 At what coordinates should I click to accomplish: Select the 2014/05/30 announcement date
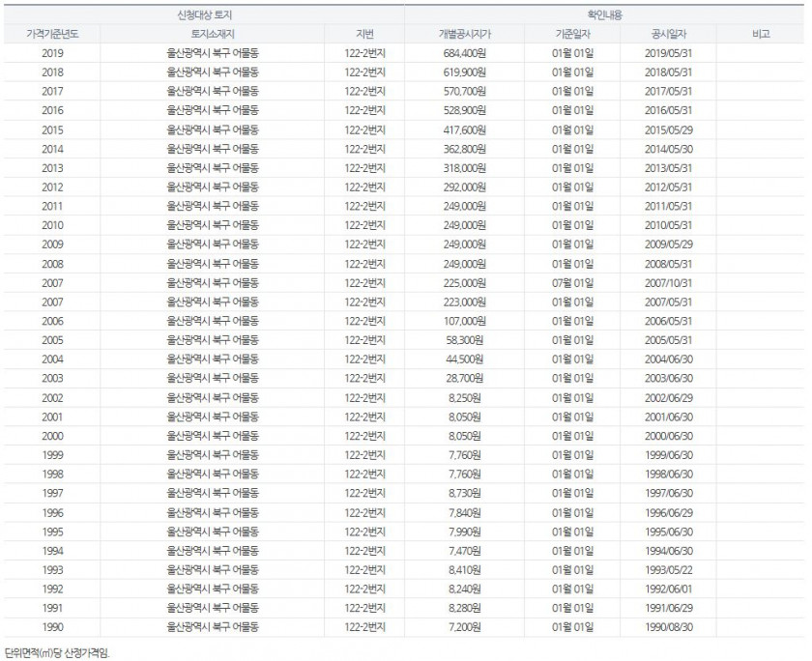tap(669, 149)
